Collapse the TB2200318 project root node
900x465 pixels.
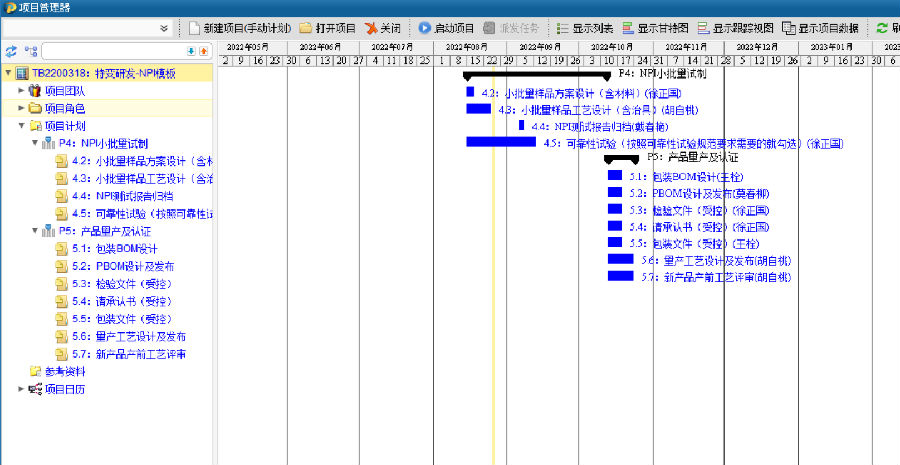click(x=8, y=73)
